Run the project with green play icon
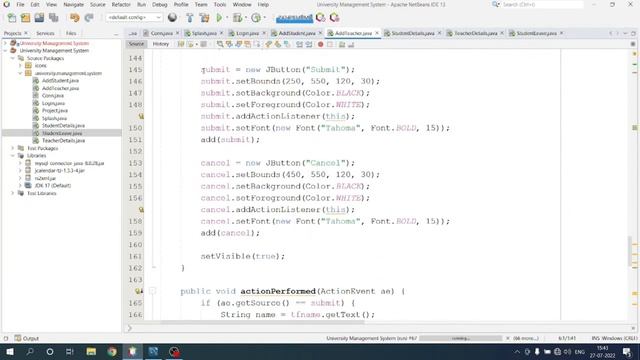The width and height of the screenshot is (640, 360). [x=219, y=18]
